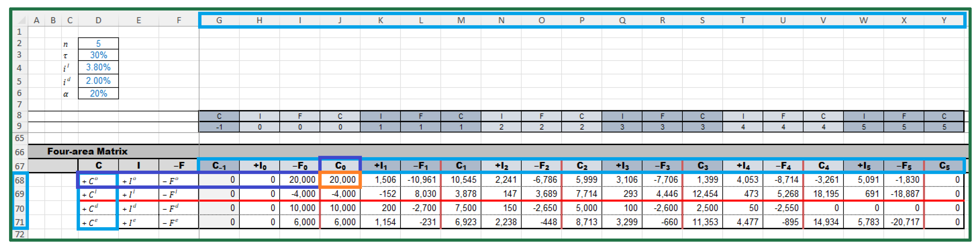
Task: Click the alpha cell containing 20%
Action: [x=98, y=93]
